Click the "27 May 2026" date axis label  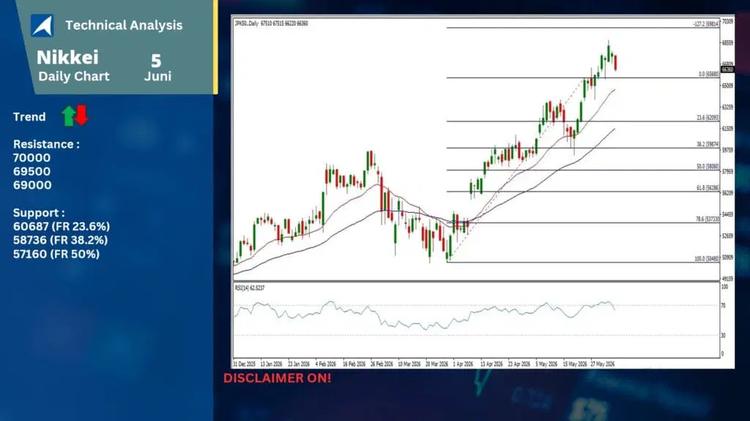(603, 364)
